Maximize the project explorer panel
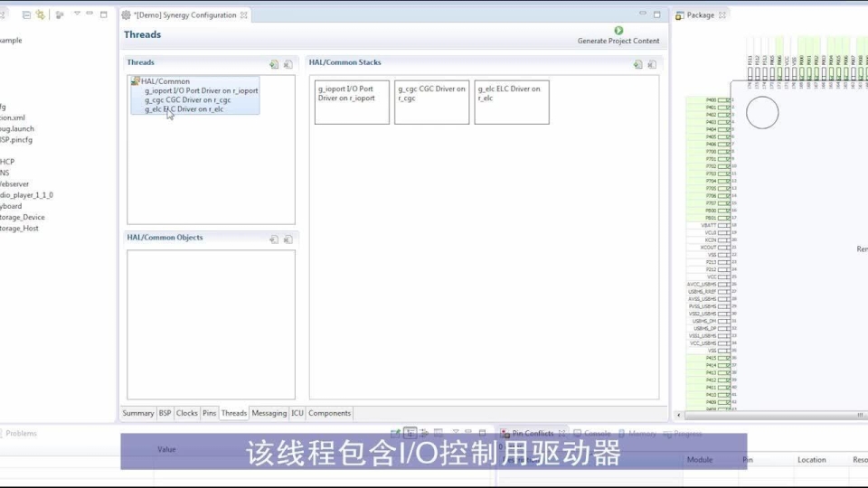The image size is (868, 488). [103, 14]
